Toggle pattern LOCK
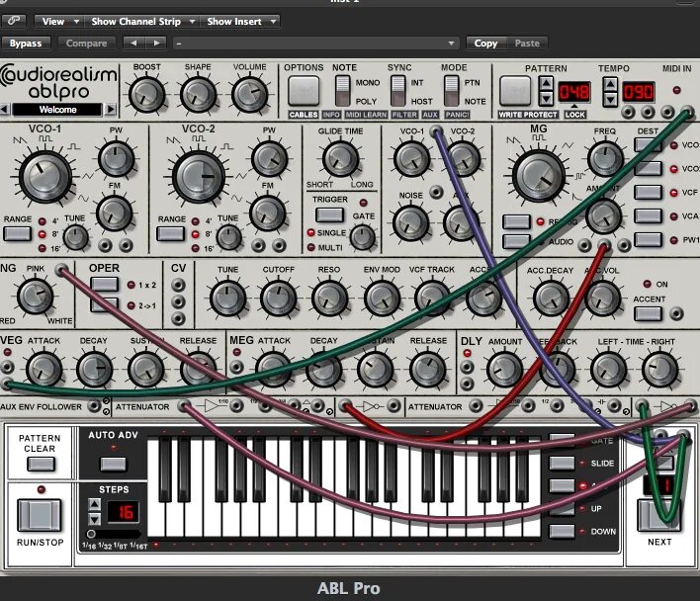This screenshot has height=601, width=700. [x=574, y=115]
